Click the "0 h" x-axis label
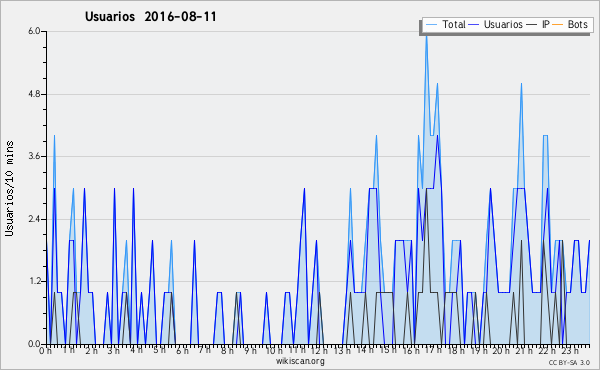The height and width of the screenshot is (370, 600). tap(45, 350)
